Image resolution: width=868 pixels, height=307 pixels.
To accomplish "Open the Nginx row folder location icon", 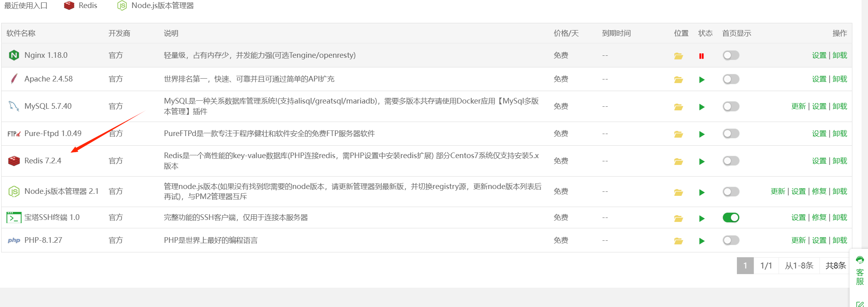I will [x=678, y=56].
